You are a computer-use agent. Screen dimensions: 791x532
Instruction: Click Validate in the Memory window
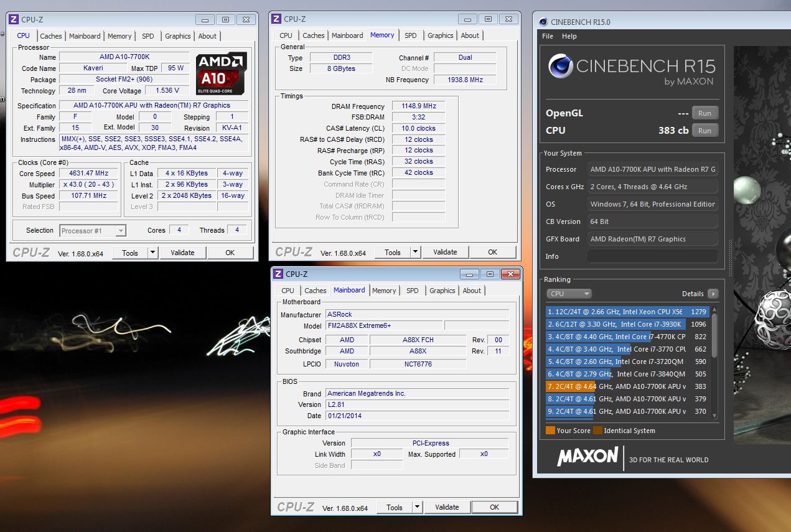(x=445, y=252)
